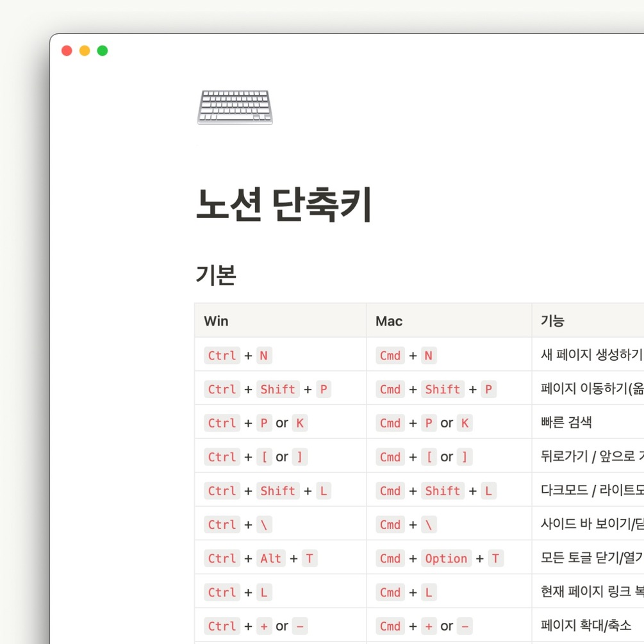Click the Mac cell Cmd + Shift + P
The width and height of the screenshot is (644, 644).
[449, 388]
